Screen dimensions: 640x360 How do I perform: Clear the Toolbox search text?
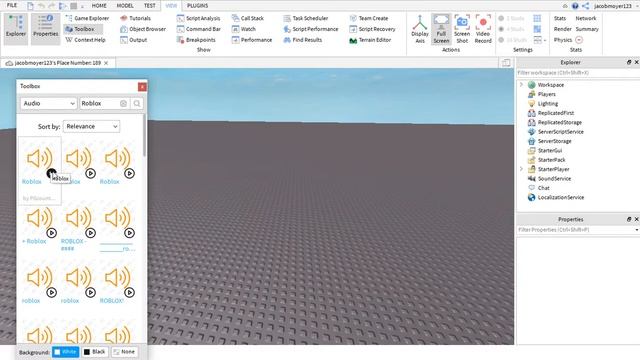(123, 104)
